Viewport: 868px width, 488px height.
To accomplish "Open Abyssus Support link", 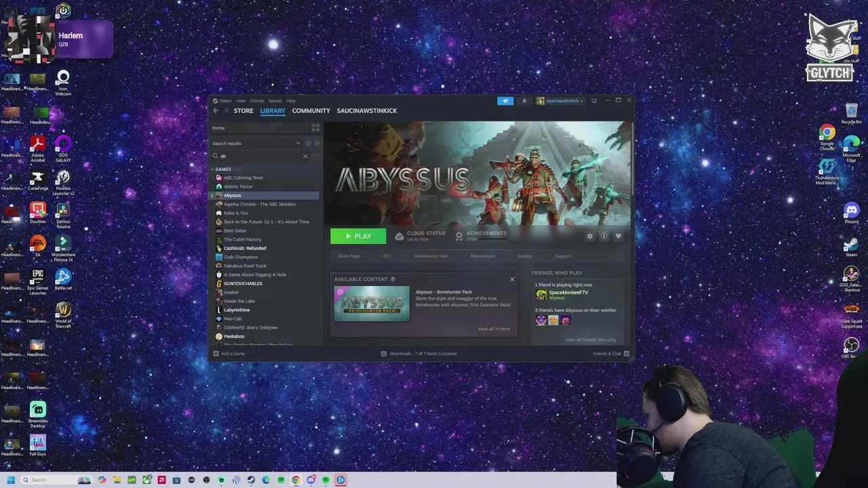I will [x=563, y=256].
